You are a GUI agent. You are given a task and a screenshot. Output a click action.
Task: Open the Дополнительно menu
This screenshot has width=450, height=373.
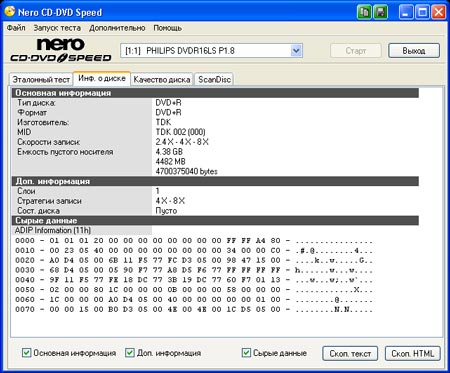pyautogui.click(x=117, y=28)
